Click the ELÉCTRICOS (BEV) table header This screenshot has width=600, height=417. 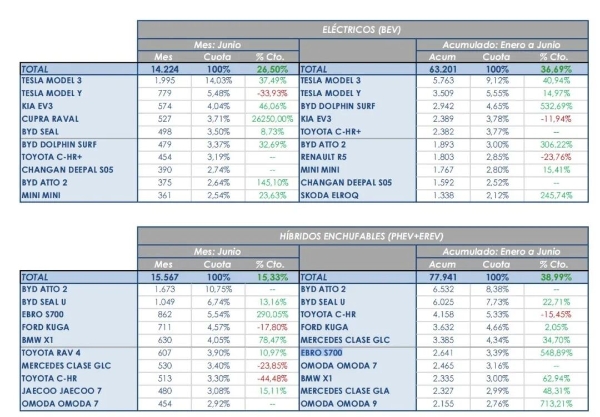(362, 30)
